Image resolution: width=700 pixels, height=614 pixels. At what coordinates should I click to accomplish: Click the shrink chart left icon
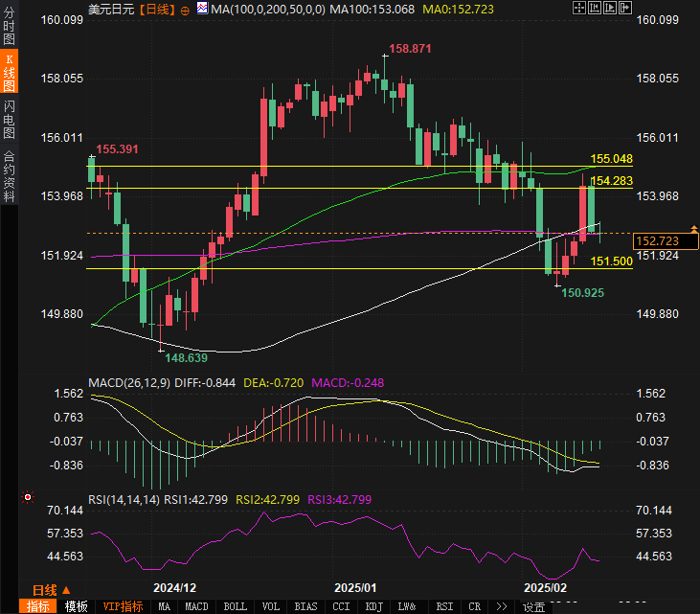tap(595, 8)
